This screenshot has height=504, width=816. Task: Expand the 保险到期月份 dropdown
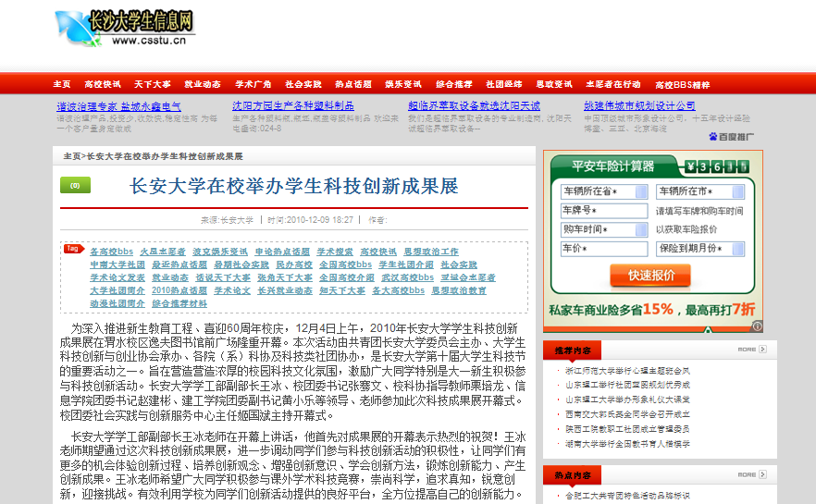coord(699,249)
